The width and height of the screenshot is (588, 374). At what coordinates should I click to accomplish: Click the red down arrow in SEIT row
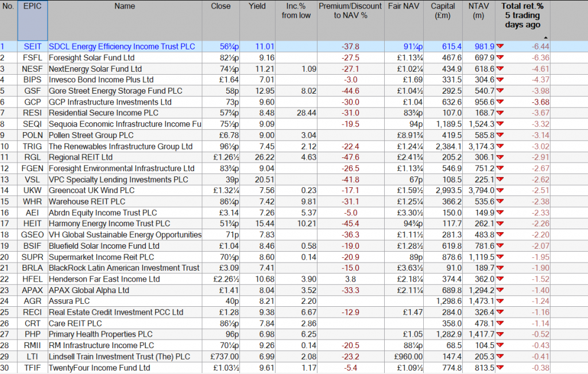[500, 46]
